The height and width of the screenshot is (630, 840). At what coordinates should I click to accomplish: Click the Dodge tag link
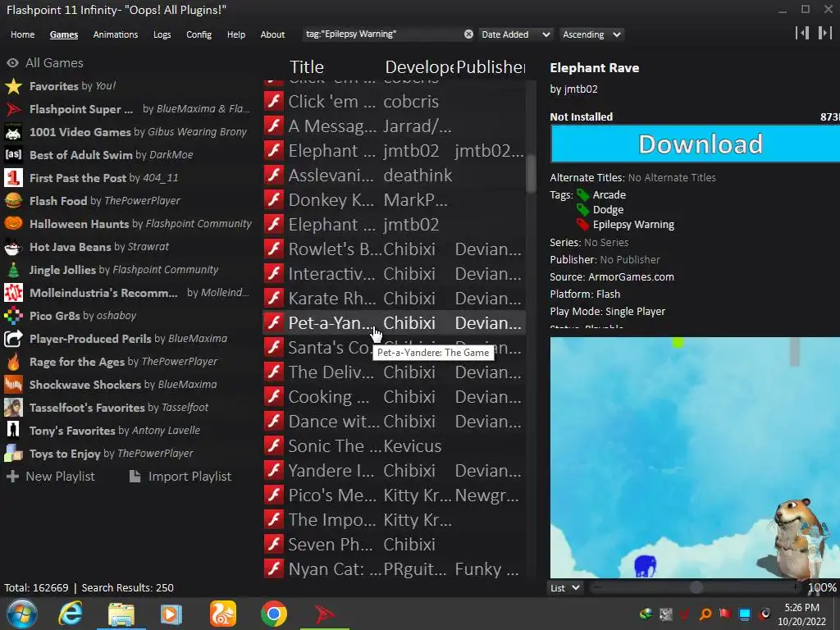608,209
